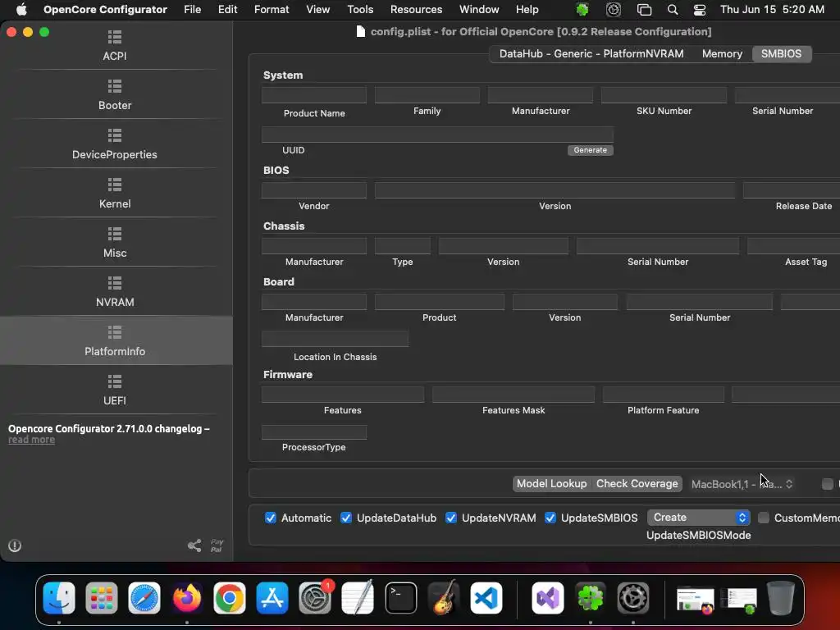Click the Board Product field
This screenshot has width=840, height=630.
440,302
